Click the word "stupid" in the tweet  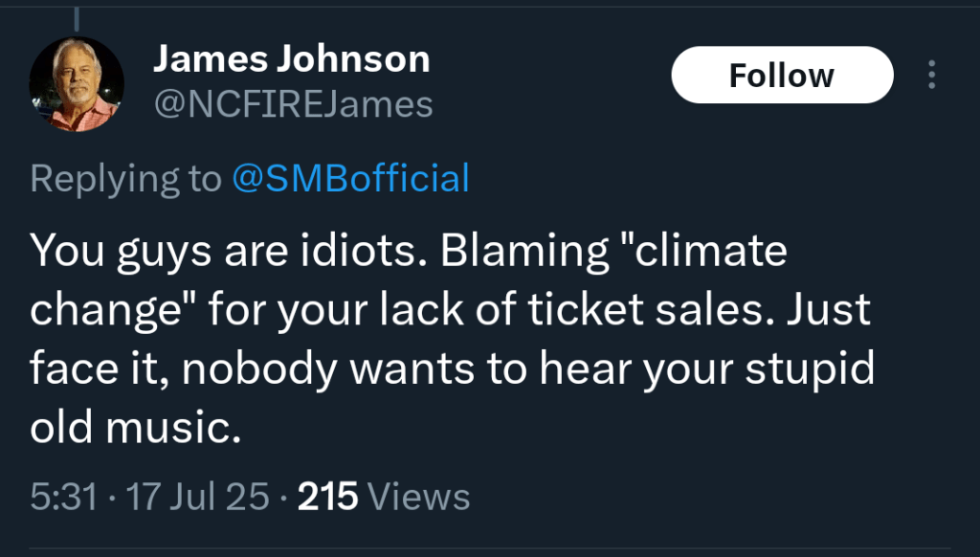(x=810, y=369)
